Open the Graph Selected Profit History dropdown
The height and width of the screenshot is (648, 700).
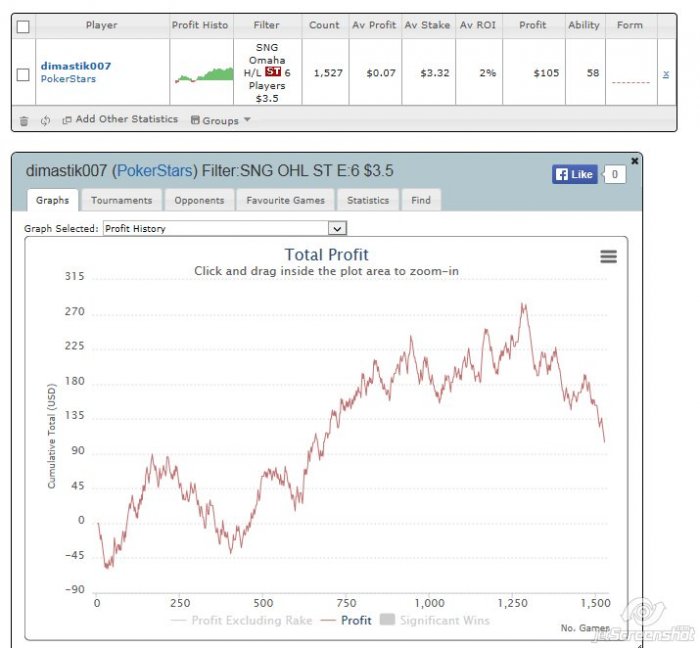[225, 228]
